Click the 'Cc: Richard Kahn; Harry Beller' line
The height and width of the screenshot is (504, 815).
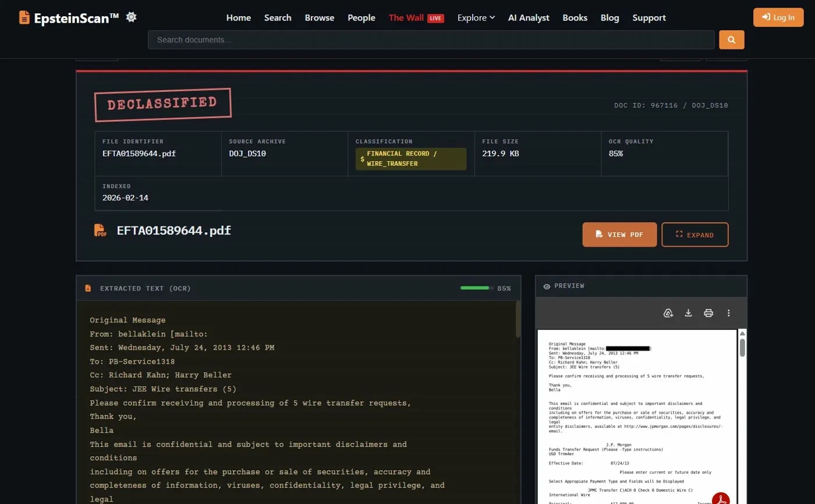tap(161, 375)
